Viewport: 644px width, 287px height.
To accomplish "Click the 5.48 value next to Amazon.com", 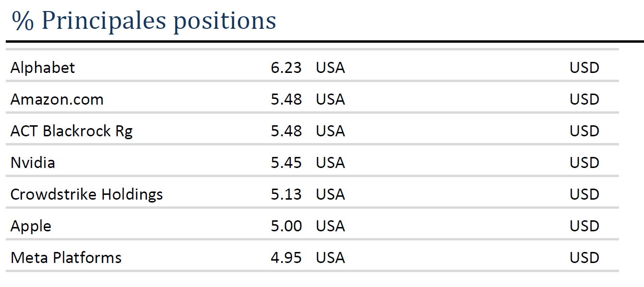I will click(286, 99).
